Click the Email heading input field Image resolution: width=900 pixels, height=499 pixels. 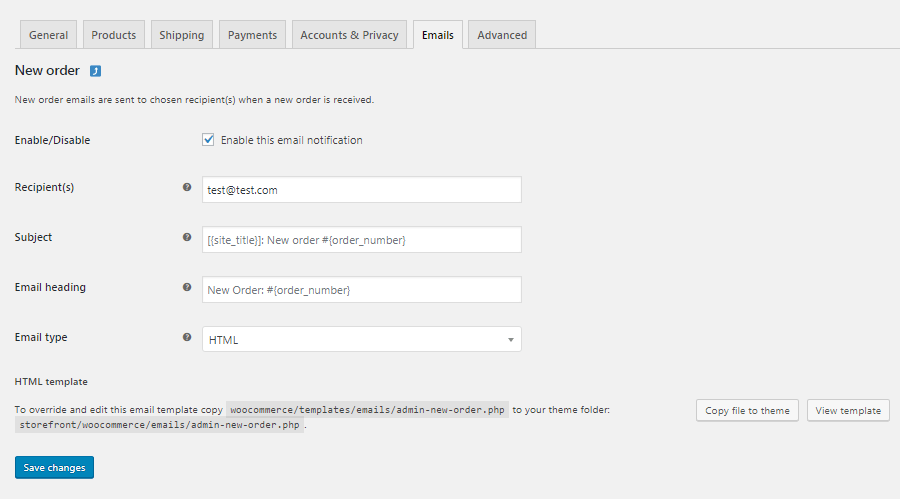tap(361, 290)
